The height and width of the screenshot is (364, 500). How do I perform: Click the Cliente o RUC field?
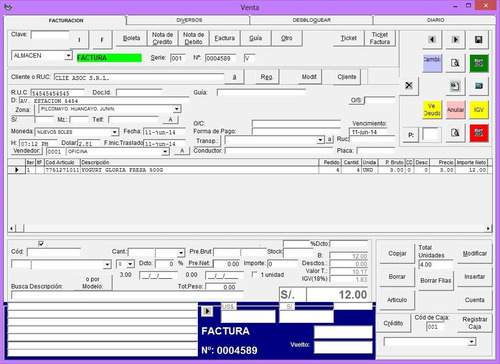(x=139, y=78)
